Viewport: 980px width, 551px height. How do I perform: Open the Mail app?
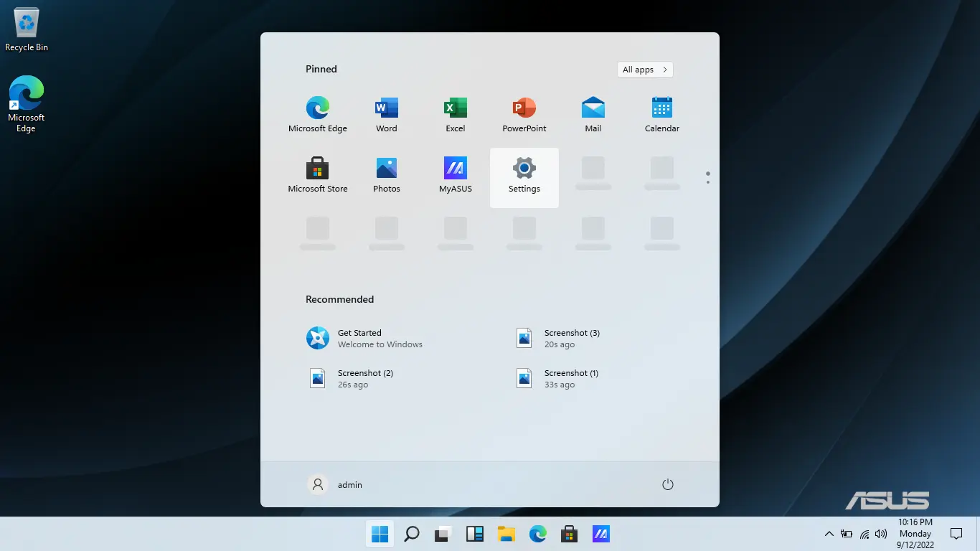pos(593,115)
